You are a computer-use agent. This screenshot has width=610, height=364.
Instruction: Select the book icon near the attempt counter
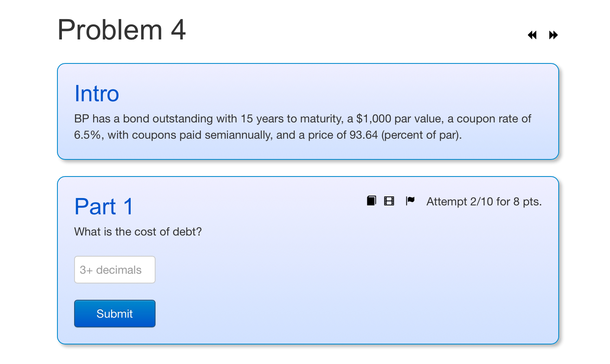pos(371,201)
